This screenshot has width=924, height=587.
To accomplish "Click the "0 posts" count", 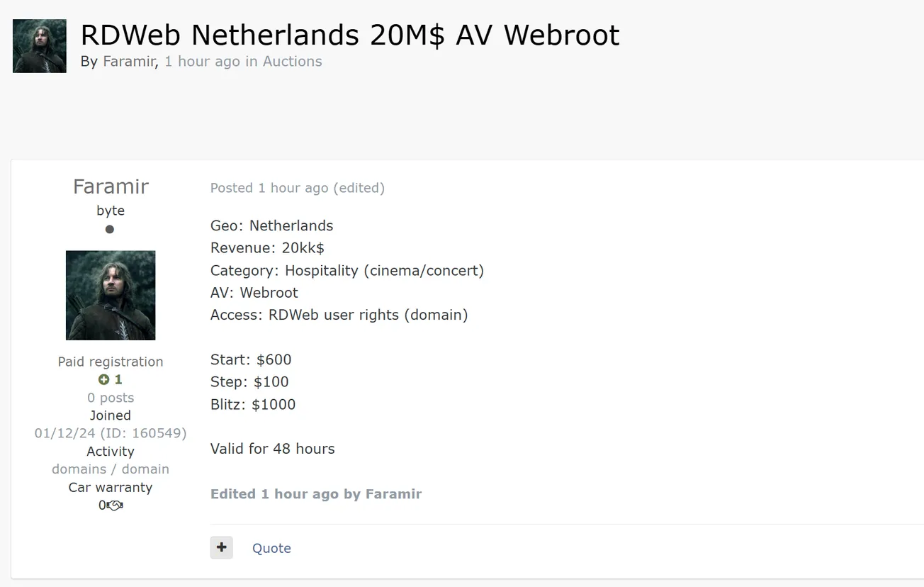I will click(x=111, y=398).
